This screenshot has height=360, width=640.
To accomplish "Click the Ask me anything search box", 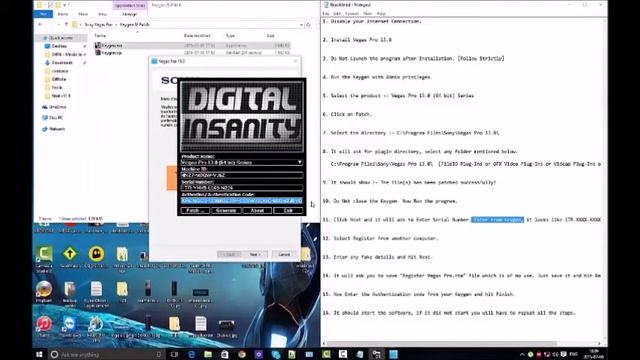I will pyautogui.click(x=106, y=354).
